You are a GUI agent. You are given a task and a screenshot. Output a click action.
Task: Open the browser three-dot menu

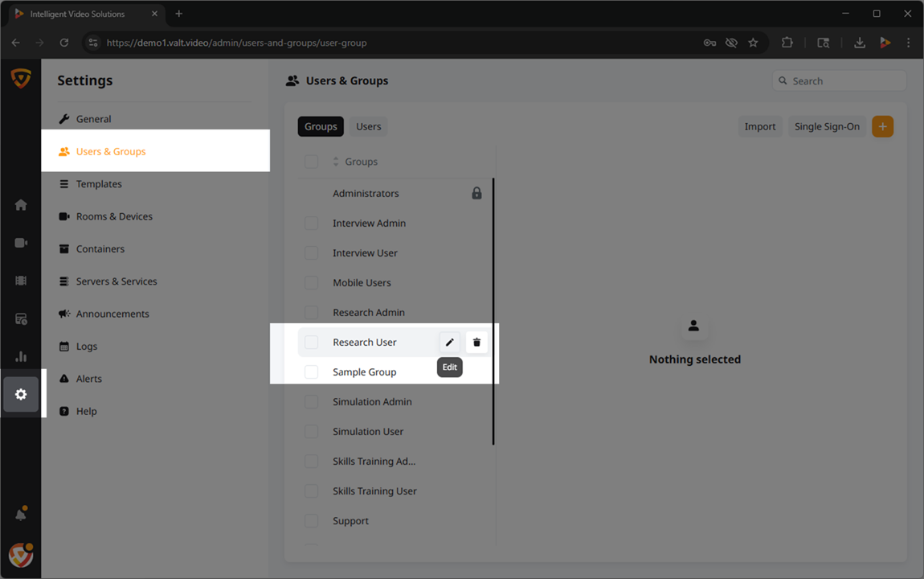click(x=908, y=43)
